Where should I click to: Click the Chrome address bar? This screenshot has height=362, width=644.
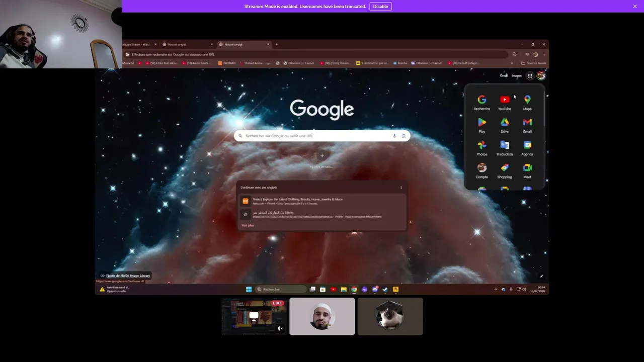[x=316, y=54]
